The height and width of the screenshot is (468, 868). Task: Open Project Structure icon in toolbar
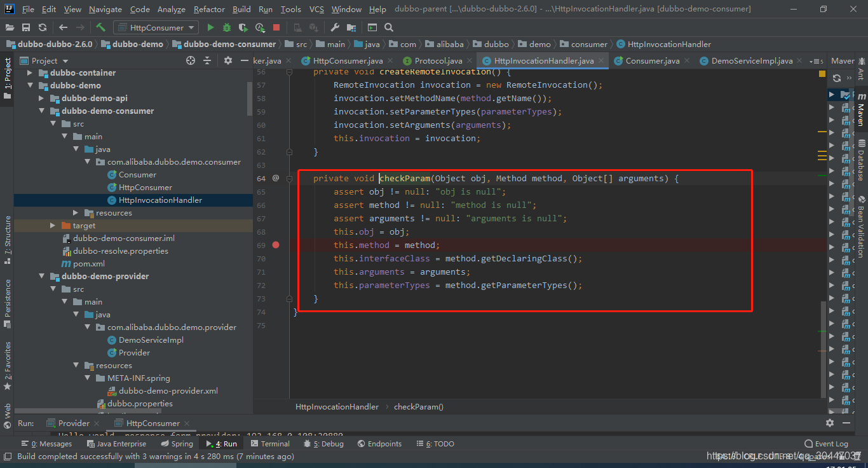[x=351, y=27]
